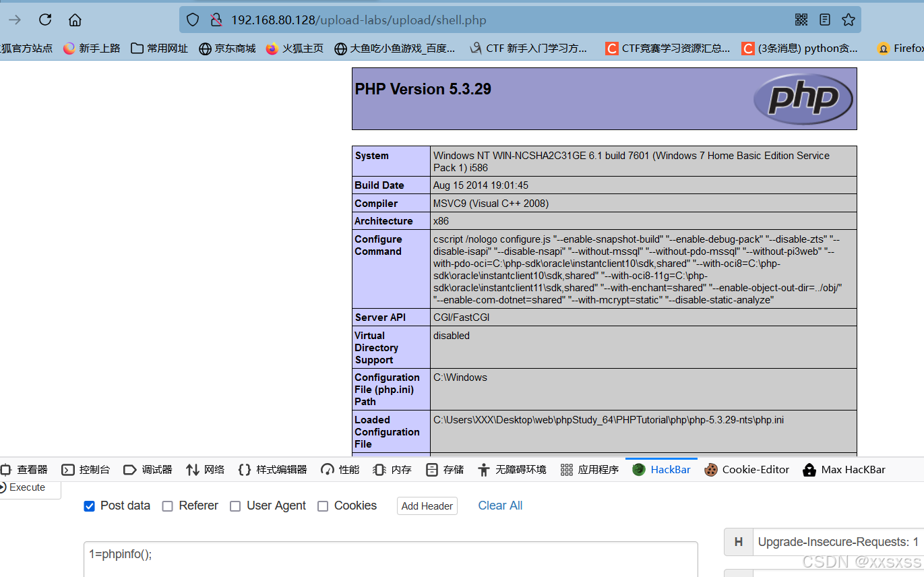
Task: Switch to the 应用程序 application tab
Action: coord(590,470)
